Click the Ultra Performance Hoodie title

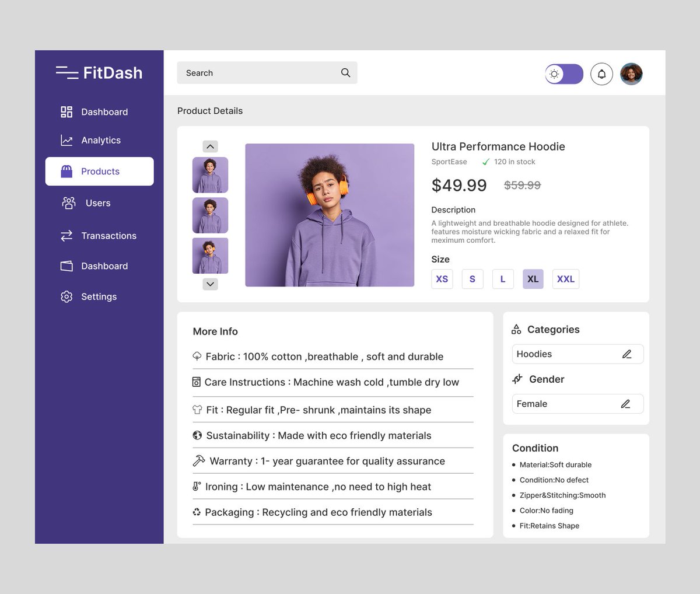pyautogui.click(x=498, y=146)
